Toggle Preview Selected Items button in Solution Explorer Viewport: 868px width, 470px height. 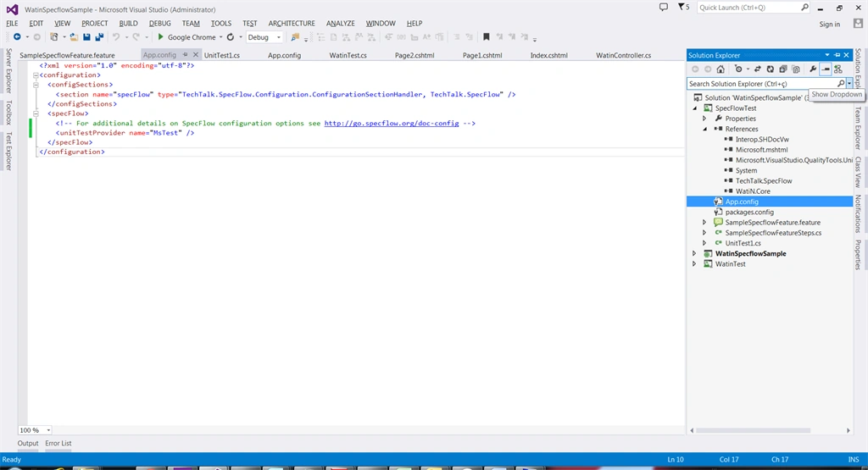(826, 69)
